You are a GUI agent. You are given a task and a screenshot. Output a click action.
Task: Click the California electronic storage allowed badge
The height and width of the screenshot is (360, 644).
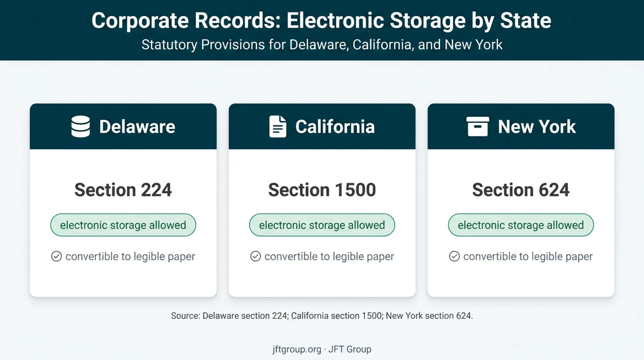tap(322, 225)
